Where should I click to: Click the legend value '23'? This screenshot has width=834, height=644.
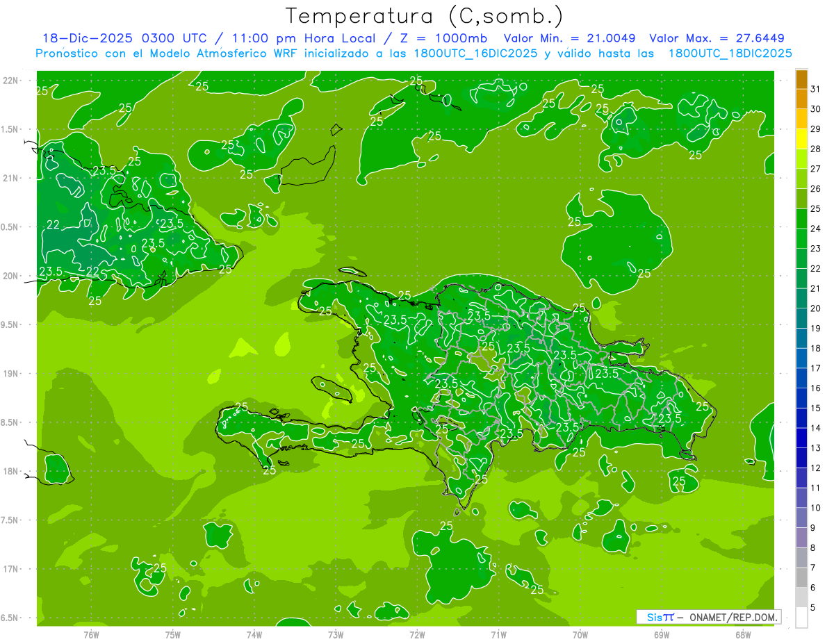pos(815,249)
